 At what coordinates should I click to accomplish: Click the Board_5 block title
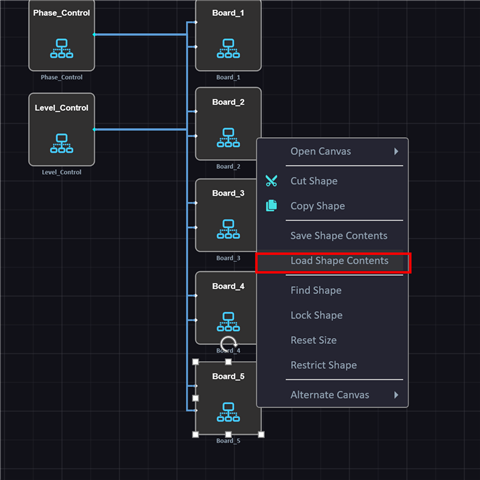pyautogui.click(x=228, y=376)
